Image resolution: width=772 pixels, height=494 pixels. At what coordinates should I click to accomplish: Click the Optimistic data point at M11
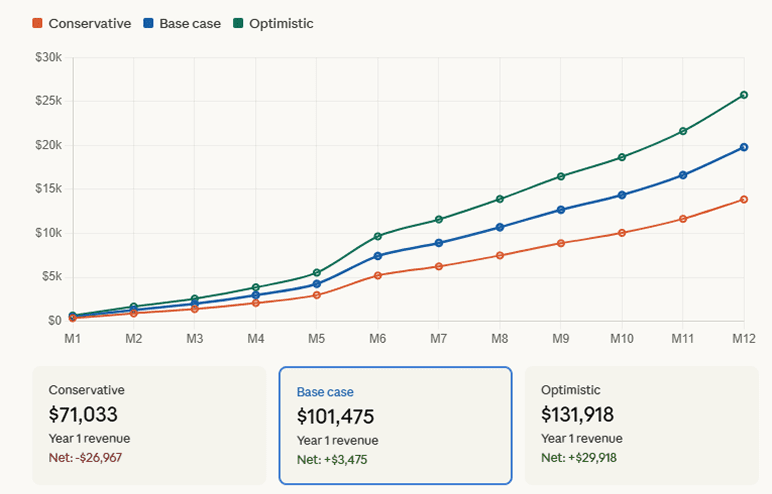[x=683, y=131]
